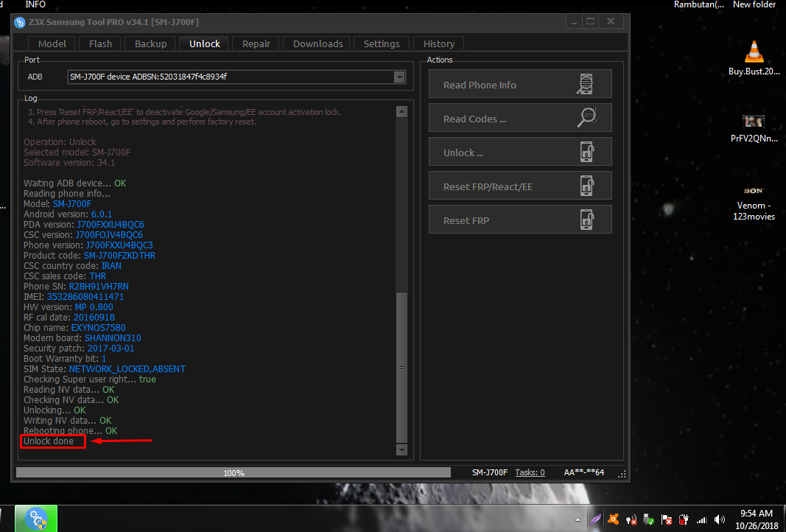
Task: Open the New folder desktop item
Action: pos(754,4)
